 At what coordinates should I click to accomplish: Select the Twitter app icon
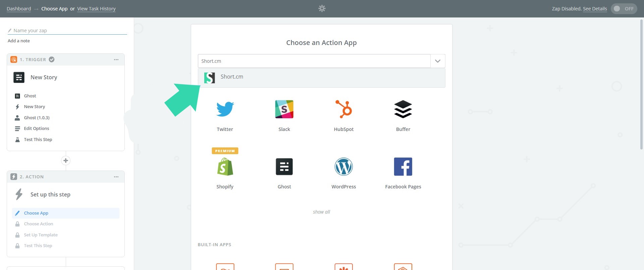pyautogui.click(x=225, y=109)
